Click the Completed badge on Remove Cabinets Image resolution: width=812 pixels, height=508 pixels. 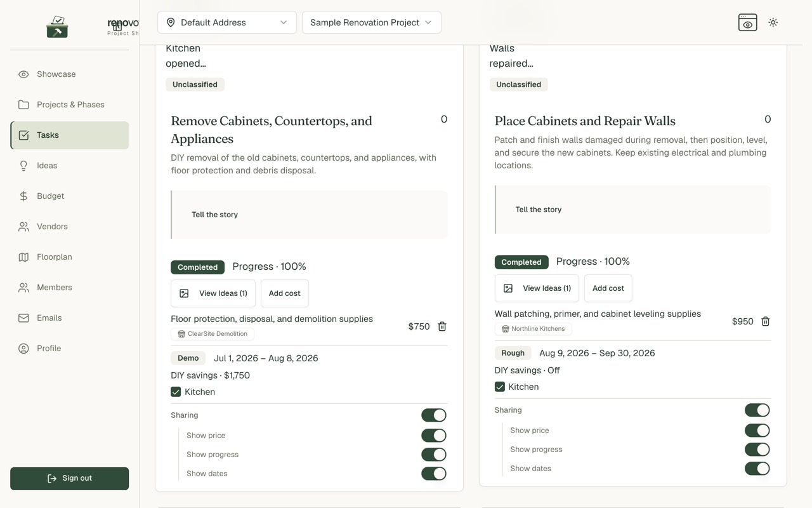(197, 267)
